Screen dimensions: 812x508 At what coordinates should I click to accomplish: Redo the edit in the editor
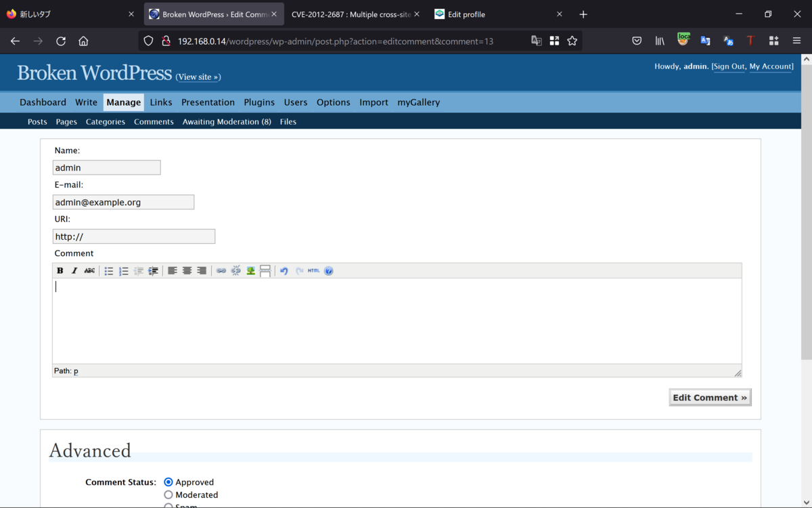pos(299,271)
